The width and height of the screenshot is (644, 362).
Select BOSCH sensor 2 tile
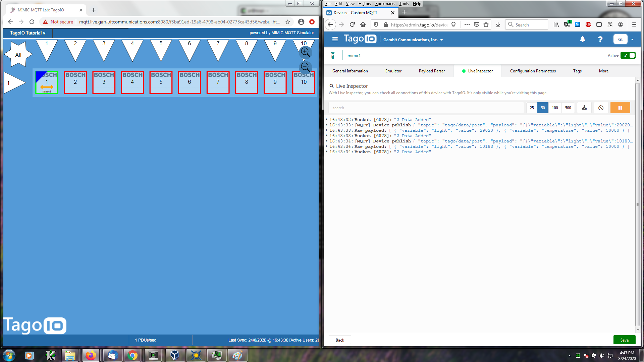tap(75, 82)
